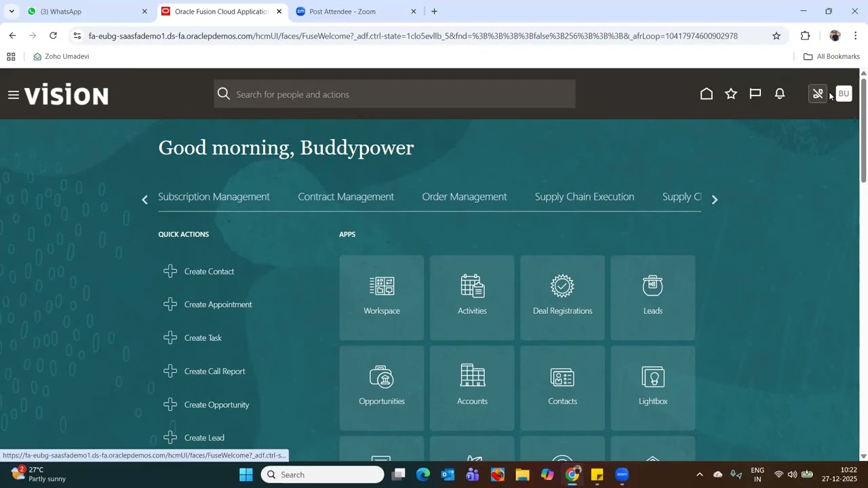The image size is (868, 488).
Task: Click the plus icon for Create Contact
Action: tap(170, 271)
